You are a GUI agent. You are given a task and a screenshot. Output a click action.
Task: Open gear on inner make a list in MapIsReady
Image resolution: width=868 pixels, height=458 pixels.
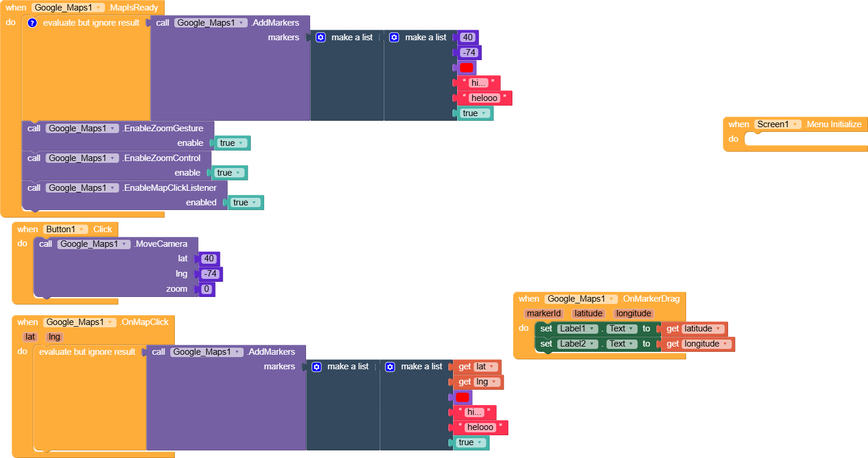click(394, 37)
